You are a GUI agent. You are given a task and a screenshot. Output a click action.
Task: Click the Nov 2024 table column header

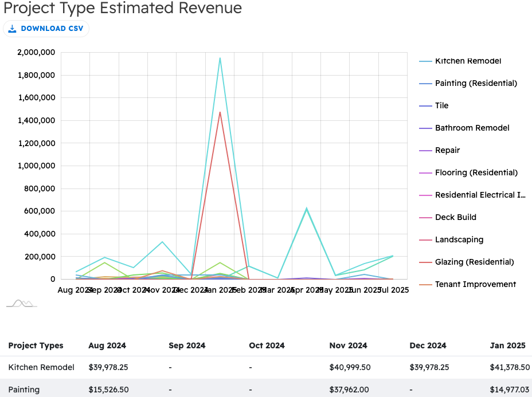(348, 345)
